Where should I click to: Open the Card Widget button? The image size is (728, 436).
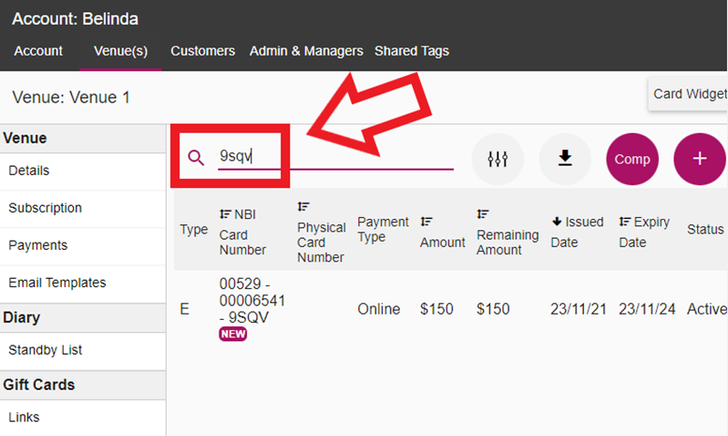pos(689,94)
